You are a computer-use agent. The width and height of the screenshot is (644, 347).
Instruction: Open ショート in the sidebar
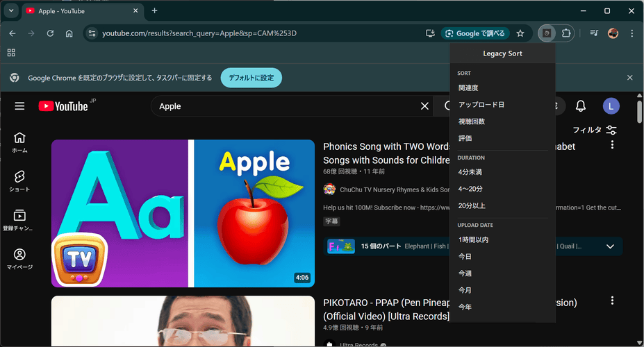pos(19,181)
